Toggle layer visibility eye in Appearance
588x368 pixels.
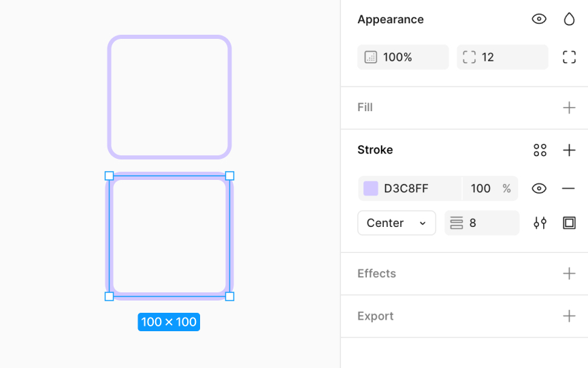click(x=539, y=19)
